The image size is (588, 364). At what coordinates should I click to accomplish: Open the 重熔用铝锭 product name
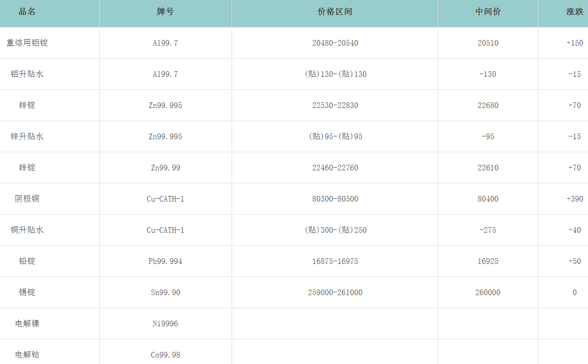point(27,43)
